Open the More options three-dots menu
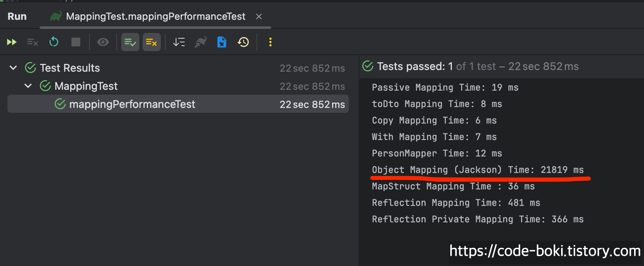Viewport: 644px width, 266px height. click(270, 42)
